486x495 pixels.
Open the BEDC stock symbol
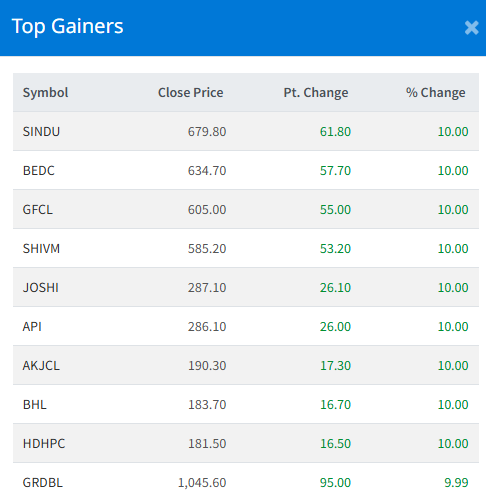pos(38,170)
